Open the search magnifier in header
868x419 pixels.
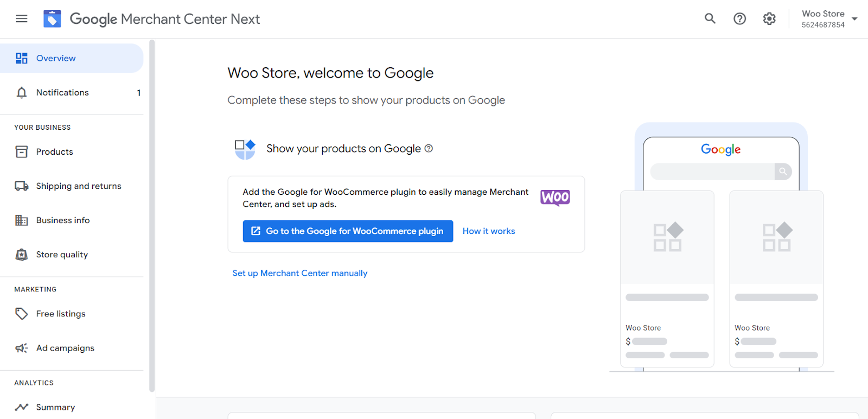click(710, 19)
